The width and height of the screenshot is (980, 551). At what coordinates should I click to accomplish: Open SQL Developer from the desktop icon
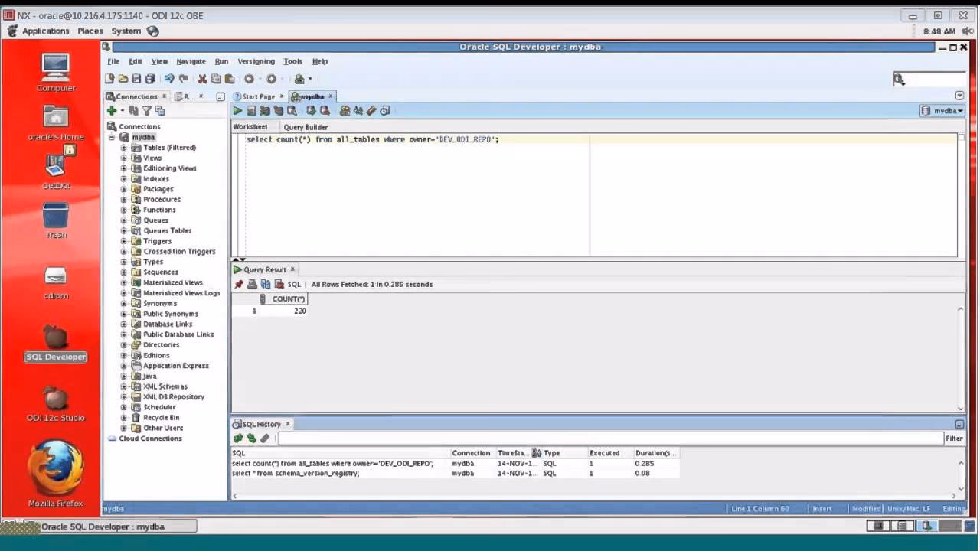pos(55,341)
